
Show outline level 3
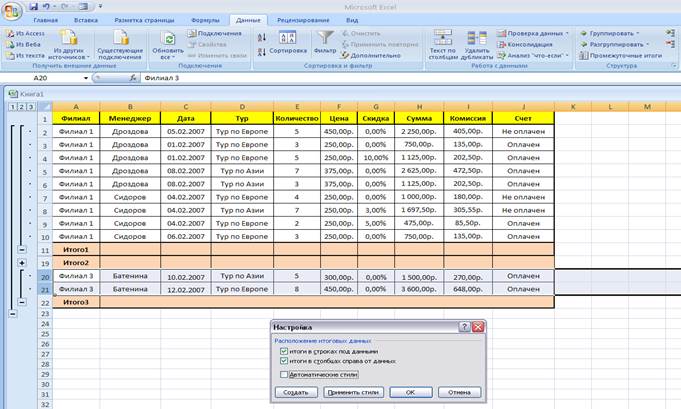[30, 107]
